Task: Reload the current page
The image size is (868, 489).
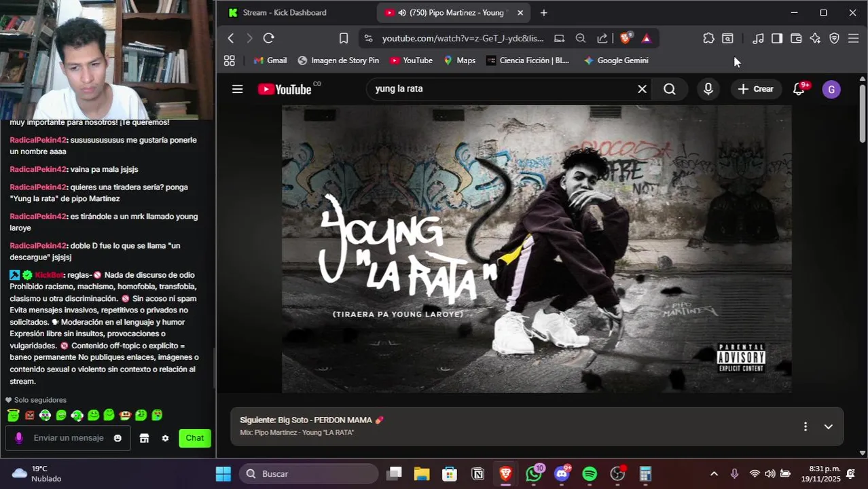Action: coord(268,38)
